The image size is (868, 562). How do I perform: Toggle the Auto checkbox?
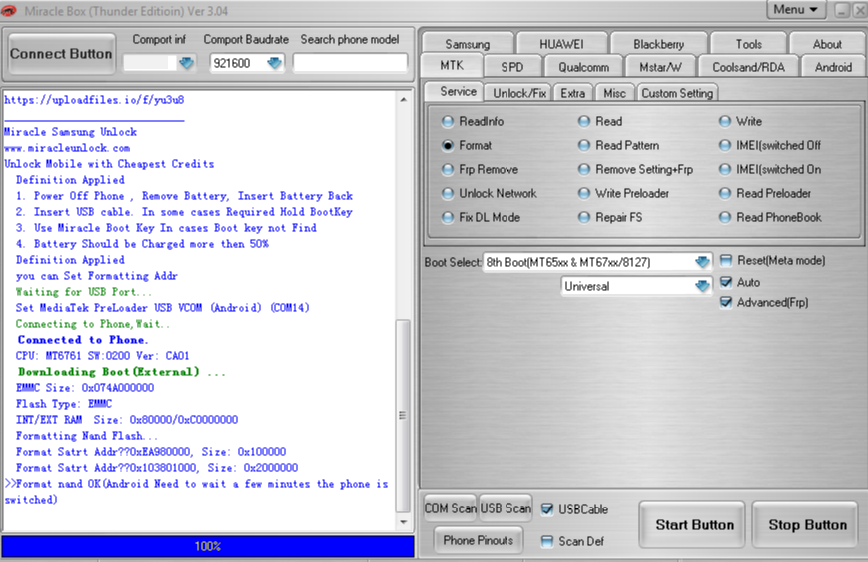click(726, 282)
